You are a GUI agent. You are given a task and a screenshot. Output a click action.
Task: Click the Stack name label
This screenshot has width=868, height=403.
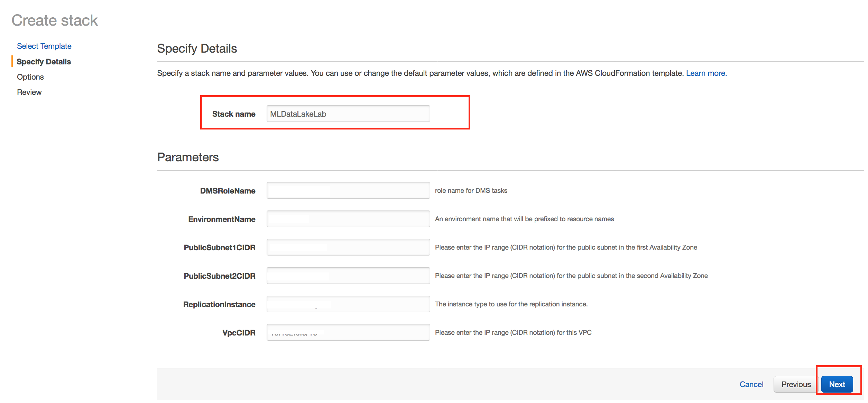[x=233, y=114]
